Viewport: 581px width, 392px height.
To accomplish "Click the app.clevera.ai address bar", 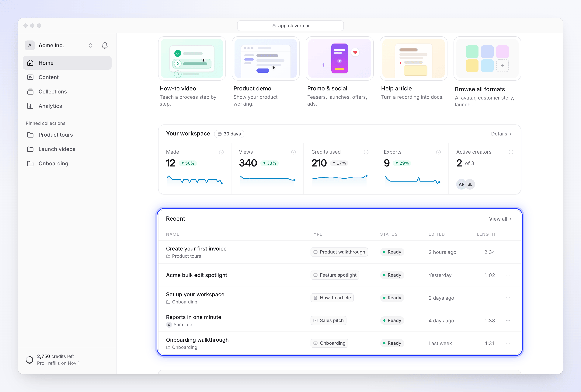I will coord(290,26).
